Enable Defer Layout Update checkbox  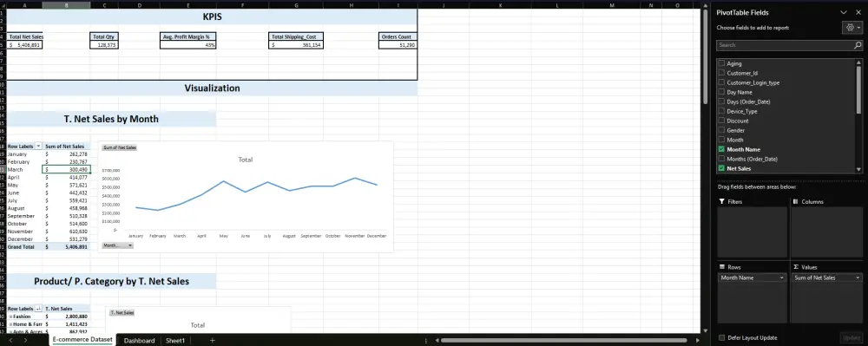pyautogui.click(x=721, y=337)
